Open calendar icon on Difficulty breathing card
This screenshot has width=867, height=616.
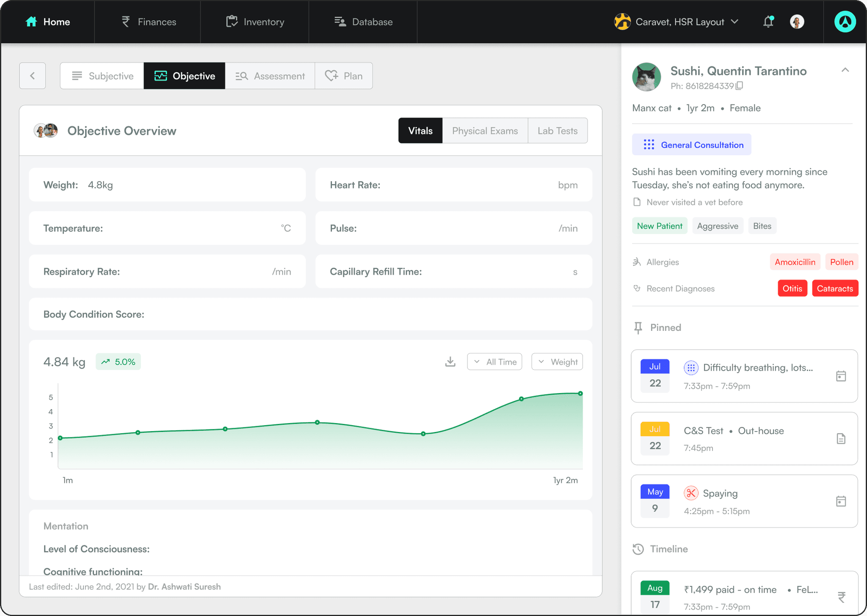pyautogui.click(x=841, y=376)
